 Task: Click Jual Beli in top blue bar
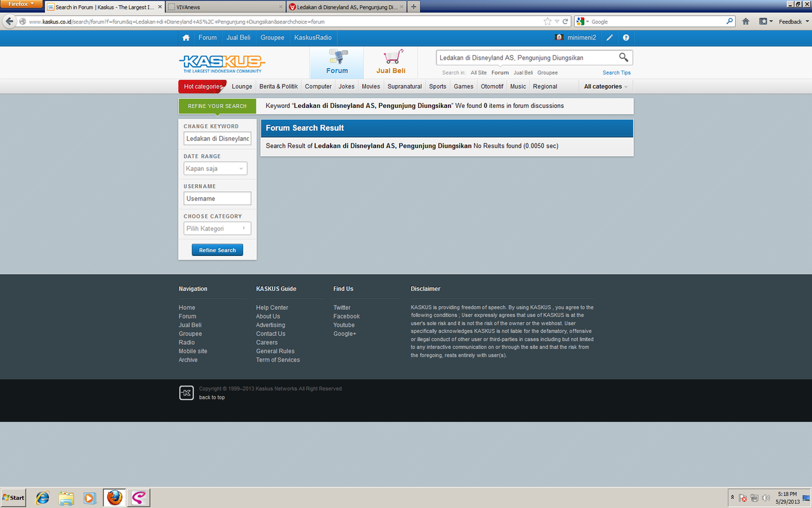click(x=239, y=37)
